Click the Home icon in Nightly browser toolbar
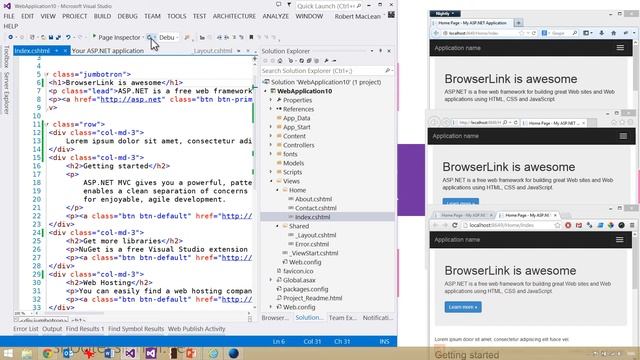640x360 pixels. tap(613, 33)
